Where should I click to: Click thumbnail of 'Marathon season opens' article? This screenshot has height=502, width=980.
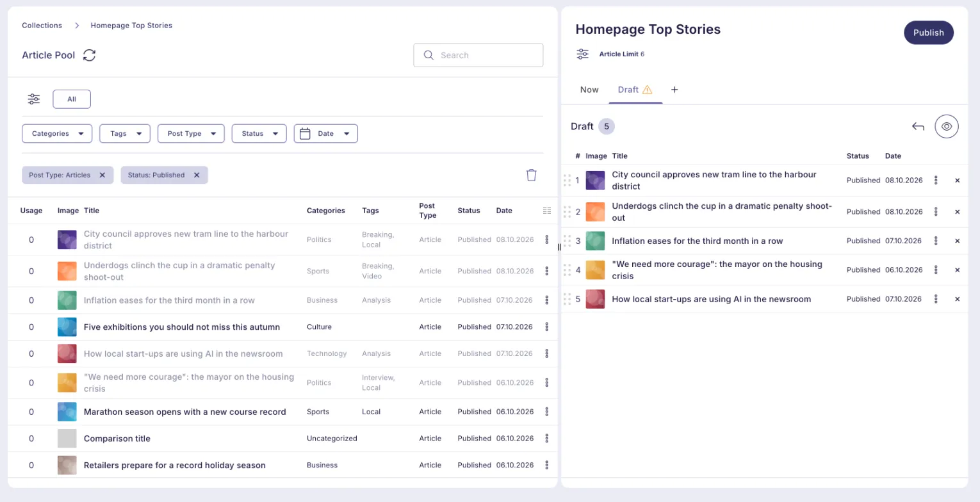(x=67, y=412)
